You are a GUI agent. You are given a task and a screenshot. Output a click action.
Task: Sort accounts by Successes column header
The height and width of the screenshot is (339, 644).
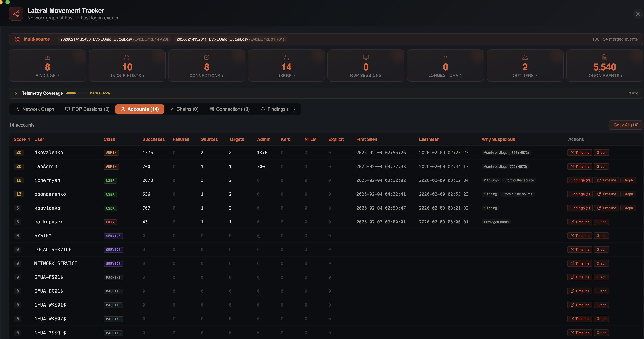pos(153,139)
